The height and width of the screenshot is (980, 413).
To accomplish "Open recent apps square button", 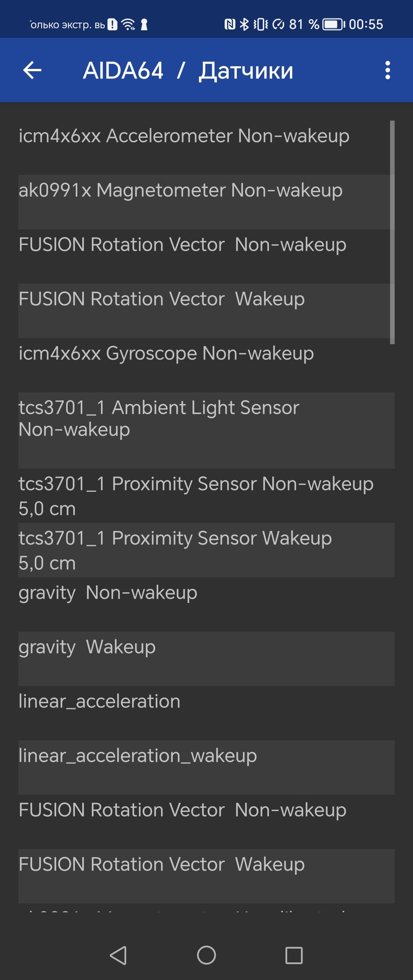I will pos(294,955).
